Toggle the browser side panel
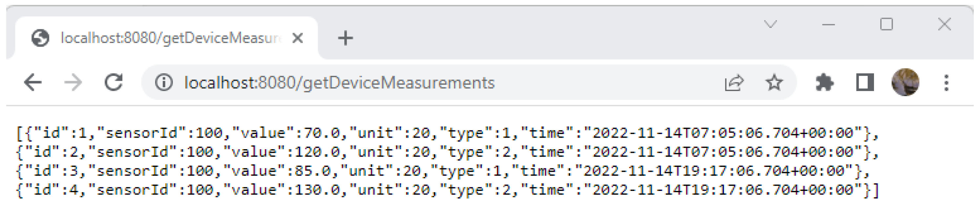 (864, 82)
